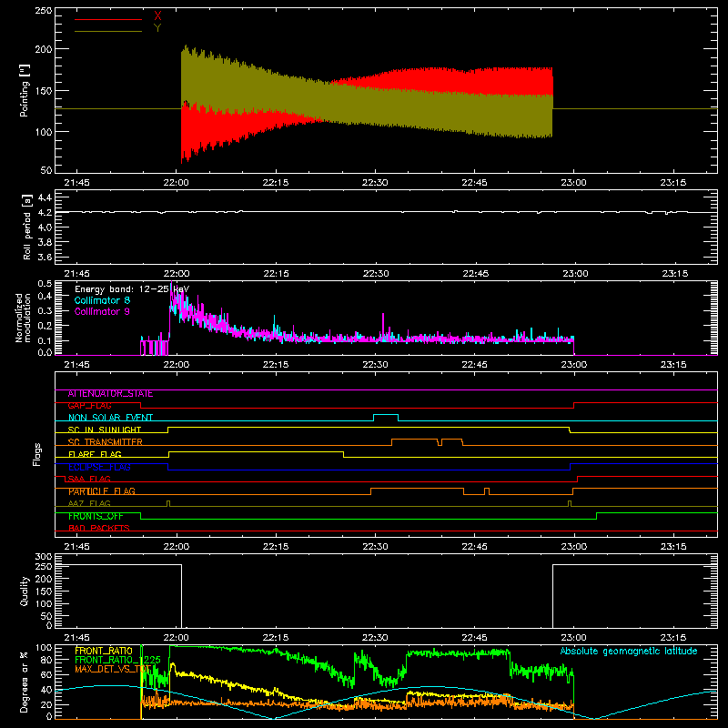The height and width of the screenshot is (728, 728).
Task: Click the Normalized modulation axis title
Action: click(x=23, y=318)
